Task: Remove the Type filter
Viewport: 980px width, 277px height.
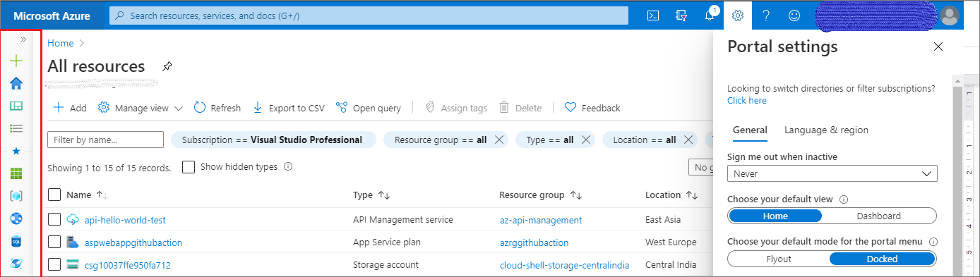Action: 585,140
